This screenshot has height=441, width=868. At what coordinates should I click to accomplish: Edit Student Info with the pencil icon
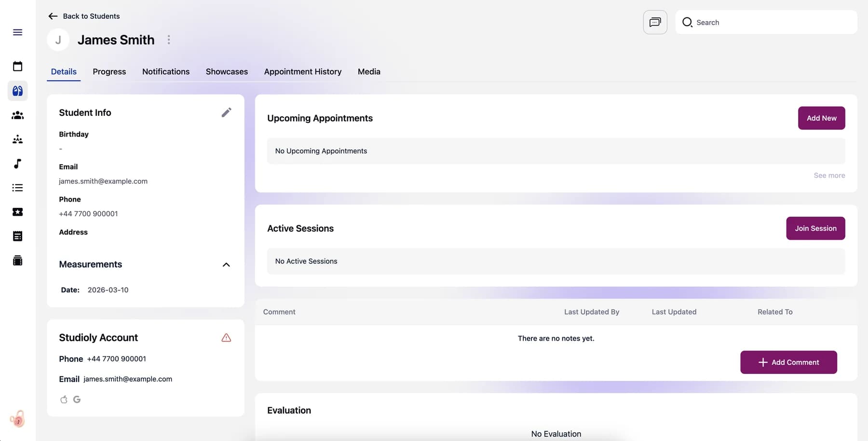click(226, 112)
